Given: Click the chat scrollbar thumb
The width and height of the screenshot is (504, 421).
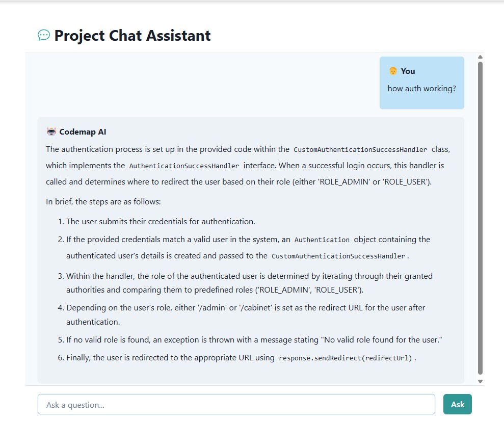Looking at the screenshot, I should click(x=480, y=218).
